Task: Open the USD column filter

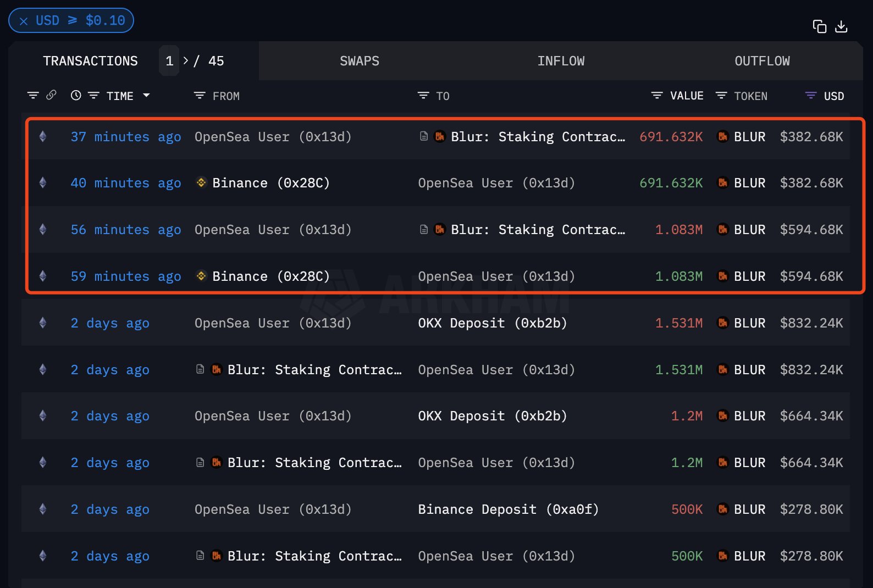Action: pyautogui.click(x=810, y=96)
